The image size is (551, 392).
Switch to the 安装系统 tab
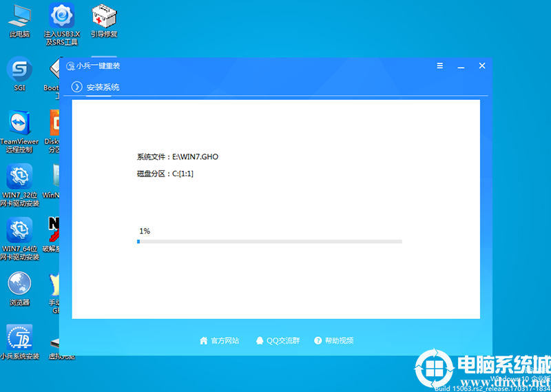103,87
